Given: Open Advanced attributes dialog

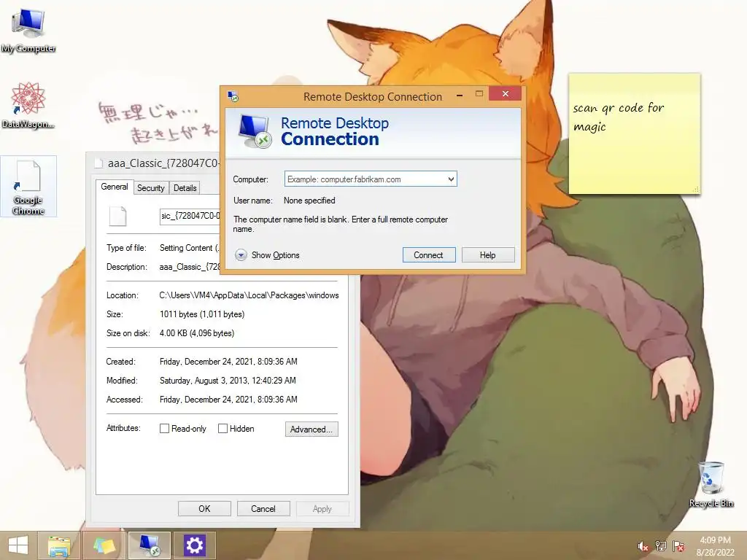Looking at the screenshot, I should 311,429.
